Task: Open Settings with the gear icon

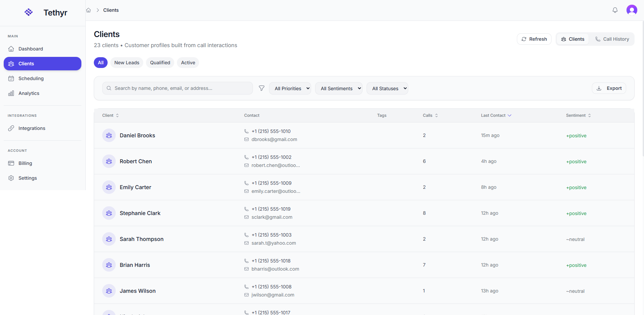Action: click(11, 178)
